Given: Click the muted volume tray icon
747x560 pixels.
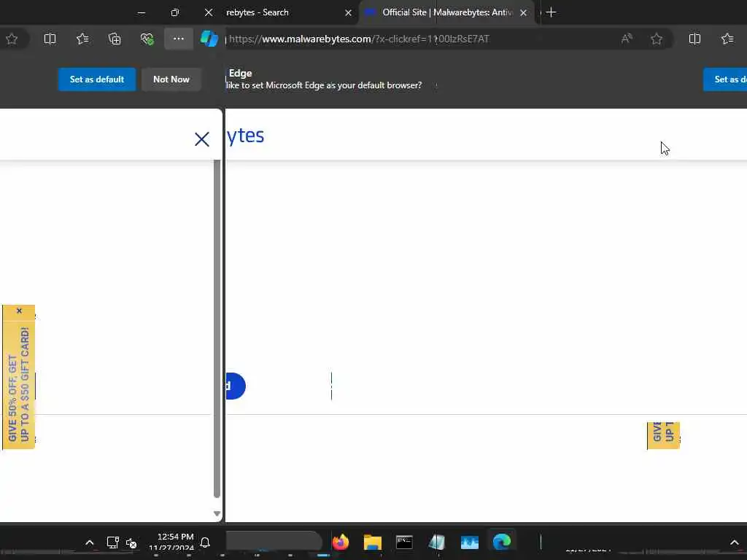Looking at the screenshot, I should (x=131, y=542).
